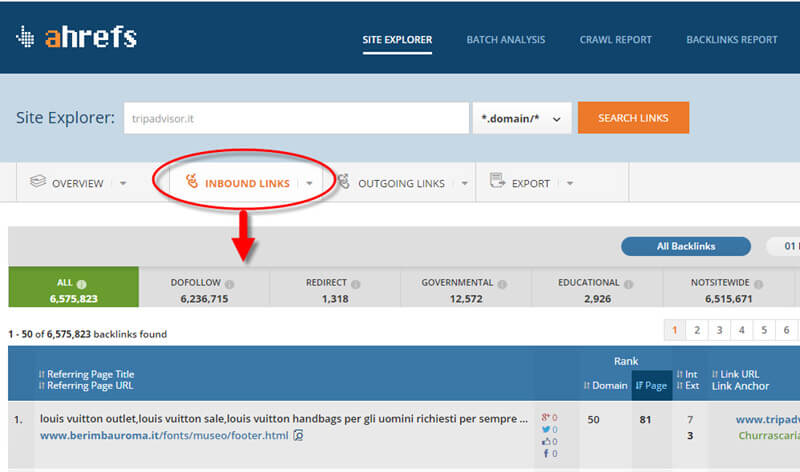Screen dimensions: 800x472
Task: Sort by Domain rank column
Action: point(606,386)
